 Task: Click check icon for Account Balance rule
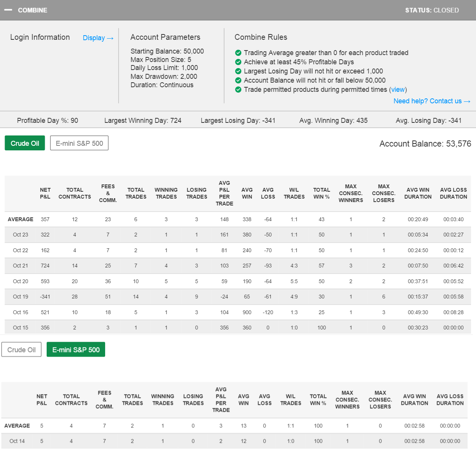pyautogui.click(x=238, y=80)
